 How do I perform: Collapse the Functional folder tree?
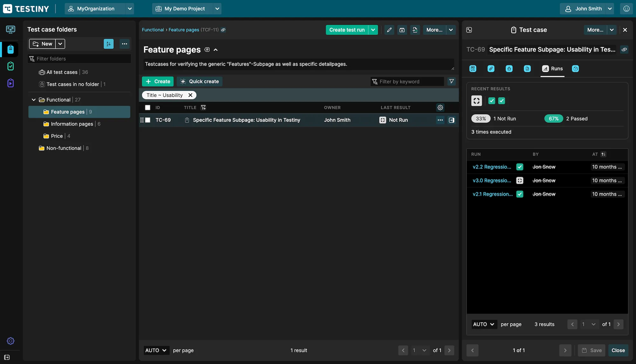coord(34,100)
